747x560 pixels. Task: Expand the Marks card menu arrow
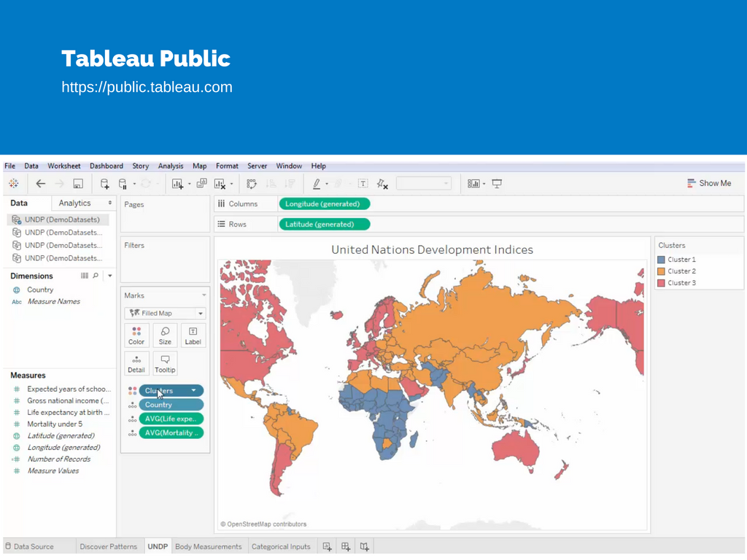click(x=204, y=295)
